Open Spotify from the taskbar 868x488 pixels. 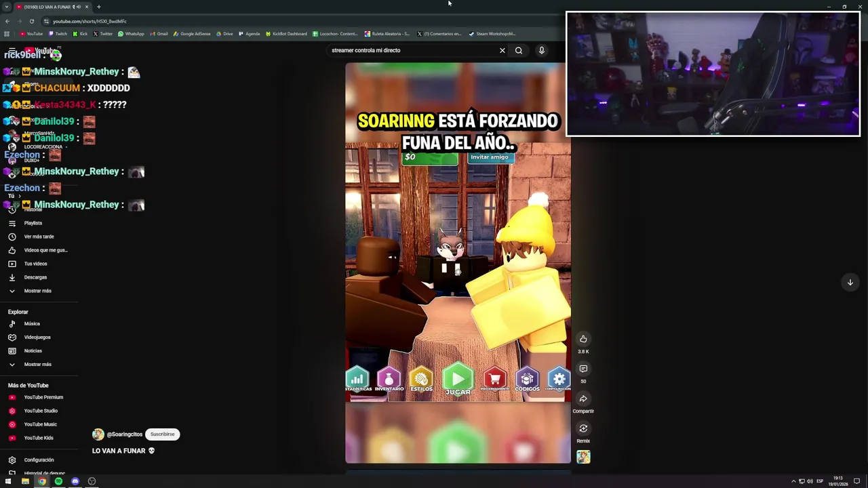58,481
